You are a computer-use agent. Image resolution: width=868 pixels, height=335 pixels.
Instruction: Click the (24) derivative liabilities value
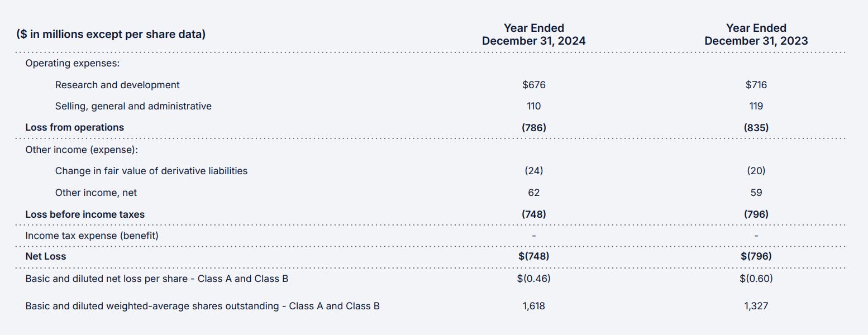coord(533,171)
